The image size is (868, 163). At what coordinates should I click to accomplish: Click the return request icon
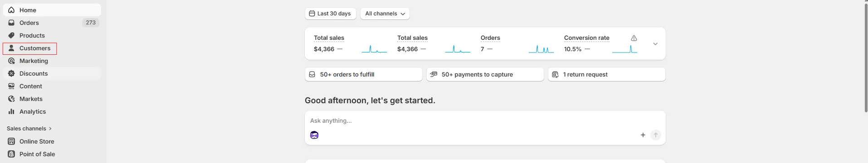pyautogui.click(x=555, y=74)
